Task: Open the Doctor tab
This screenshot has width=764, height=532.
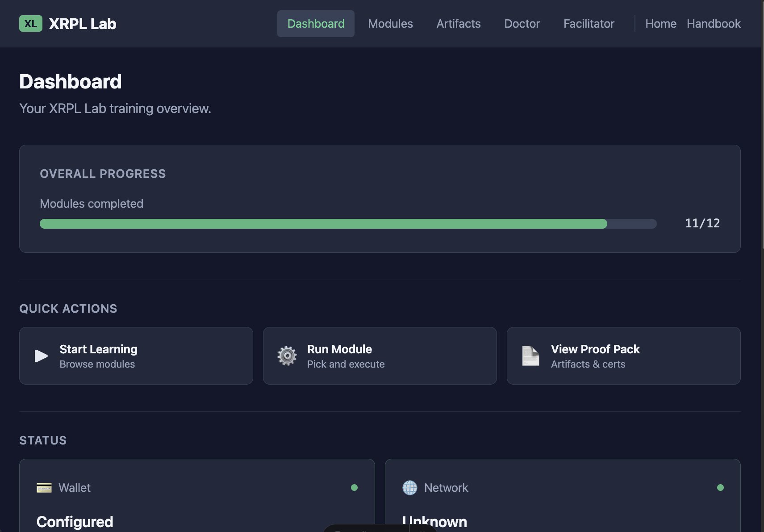Action: [x=522, y=24]
